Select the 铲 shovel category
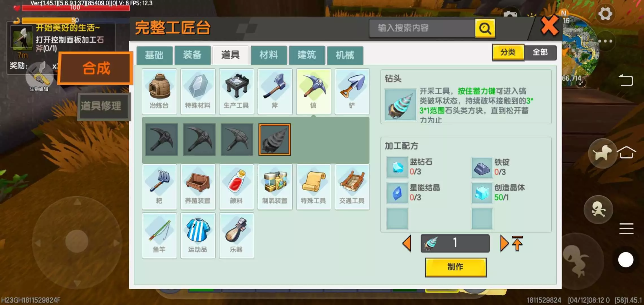Screen dimensions: 644x305 (x=352, y=91)
